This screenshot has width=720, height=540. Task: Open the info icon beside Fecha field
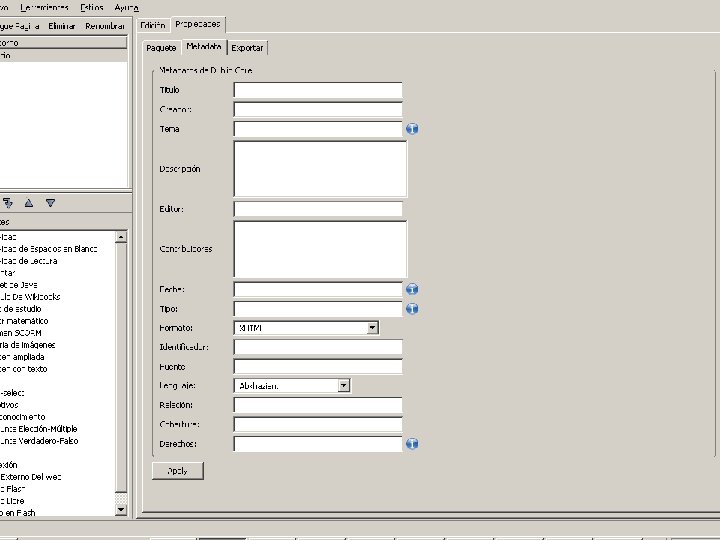(412, 289)
